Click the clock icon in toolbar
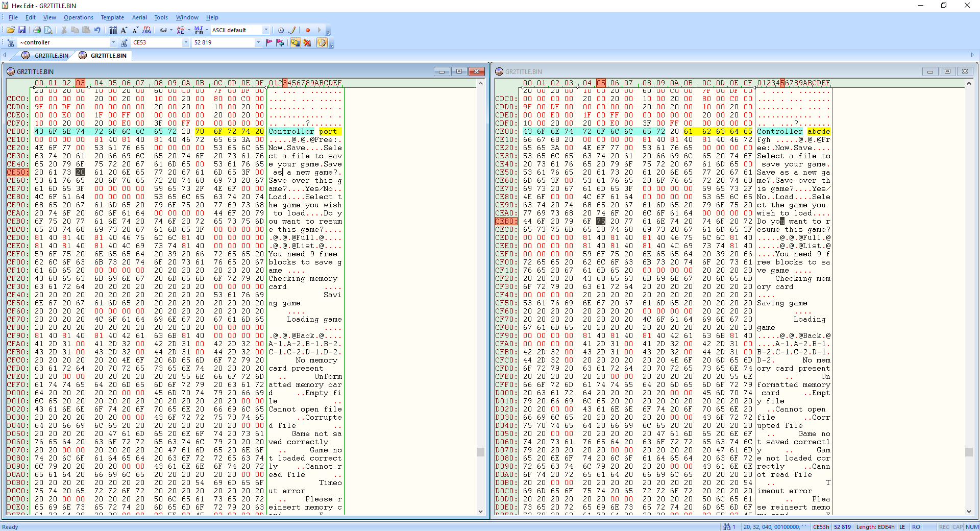The width and height of the screenshot is (980, 531). coord(281,30)
